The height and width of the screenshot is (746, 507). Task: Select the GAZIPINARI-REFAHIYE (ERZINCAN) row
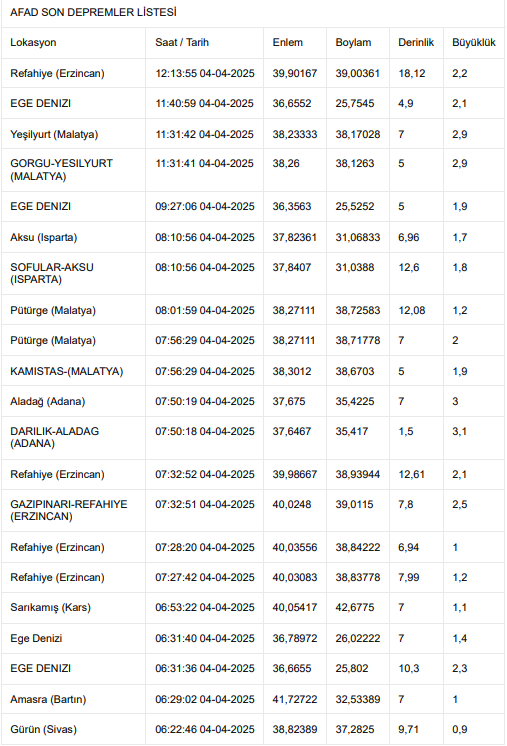[253, 510]
